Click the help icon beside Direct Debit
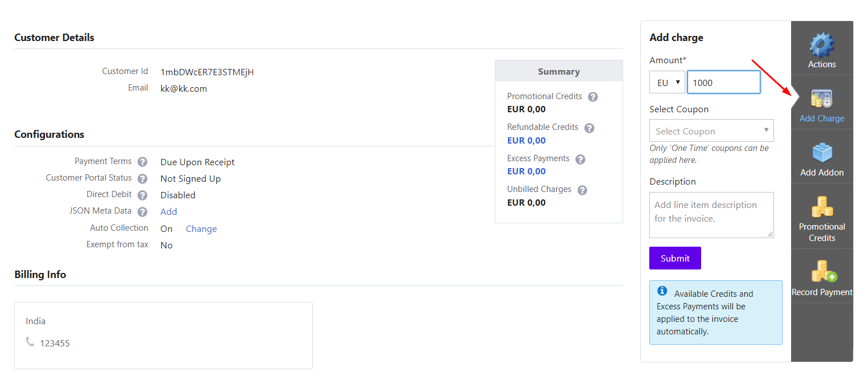Image resolution: width=868 pixels, height=376 pixels. tap(142, 194)
